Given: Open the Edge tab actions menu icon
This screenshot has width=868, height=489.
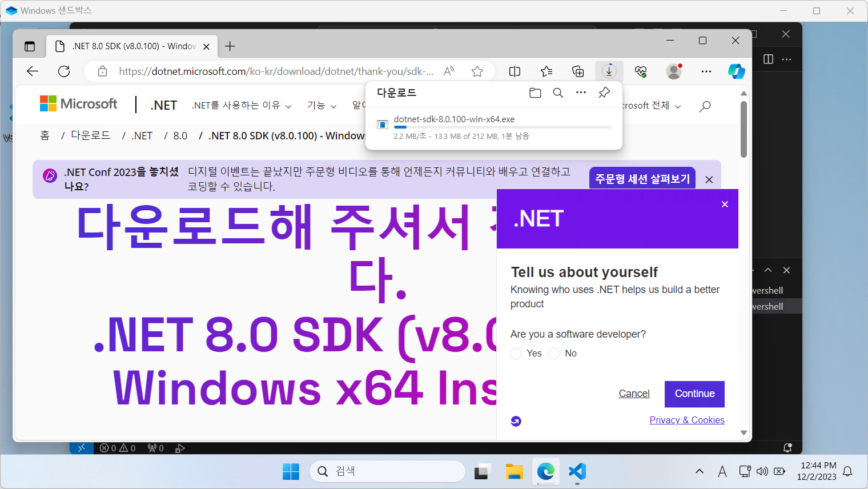Looking at the screenshot, I should point(30,46).
